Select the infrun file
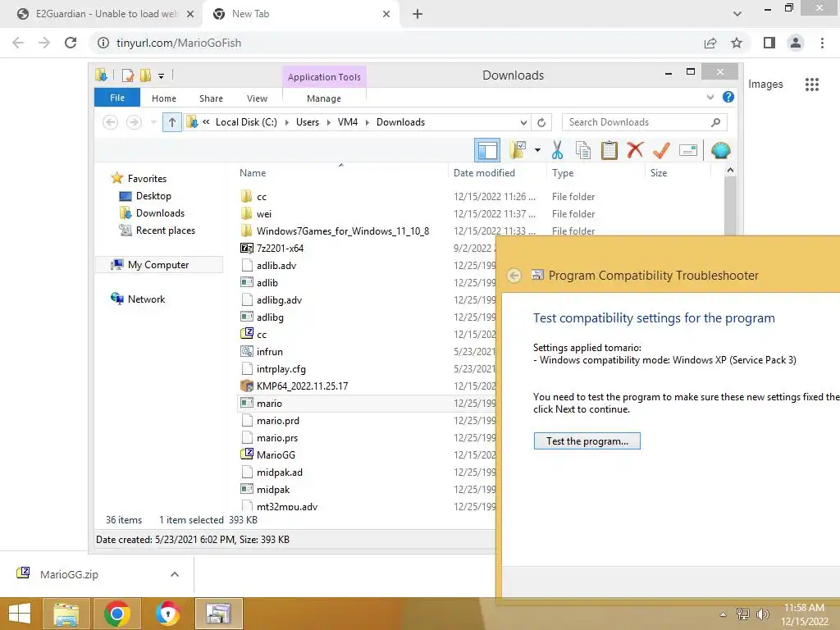The height and width of the screenshot is (630, 840). click(x=269, y=351)
